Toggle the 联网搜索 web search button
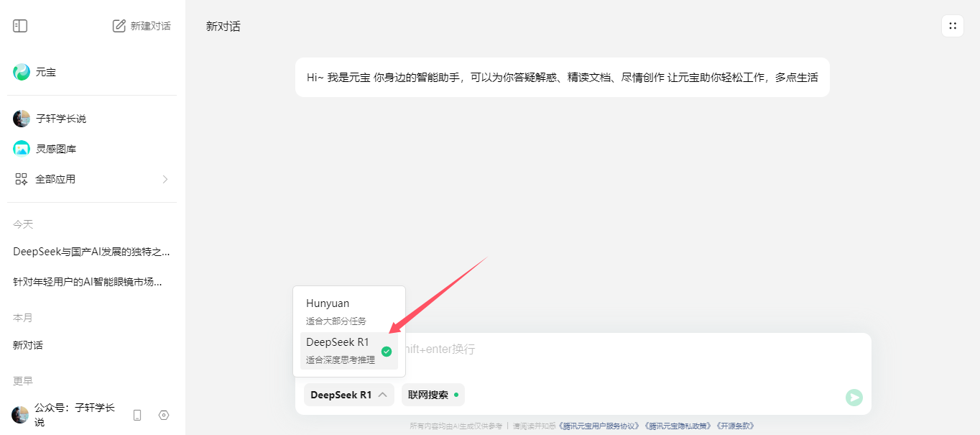 pyautogui.click(x=433, y=395)
